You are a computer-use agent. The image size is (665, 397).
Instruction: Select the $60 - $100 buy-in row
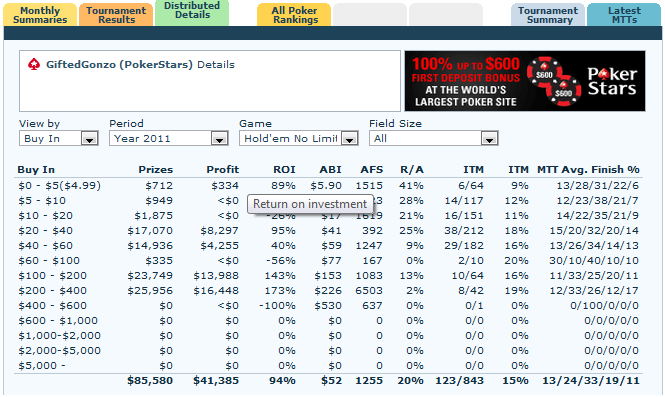pos(328,260)
